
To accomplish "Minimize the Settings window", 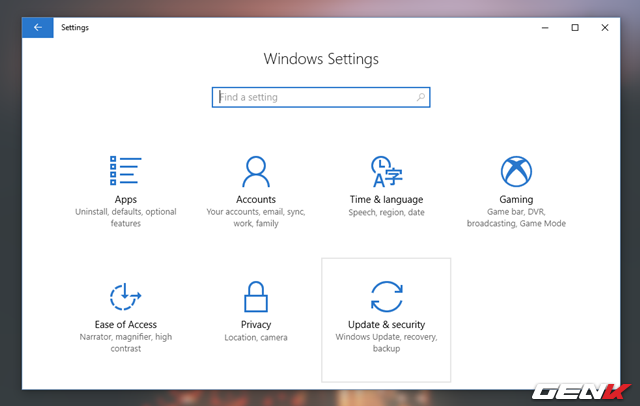I will [x=545, y=27].
